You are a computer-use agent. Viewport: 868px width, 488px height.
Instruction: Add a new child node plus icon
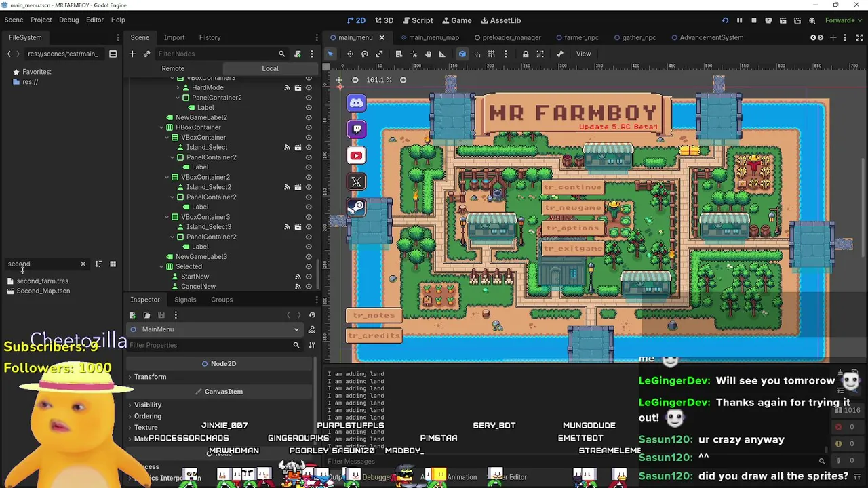(x=132, y=54)
